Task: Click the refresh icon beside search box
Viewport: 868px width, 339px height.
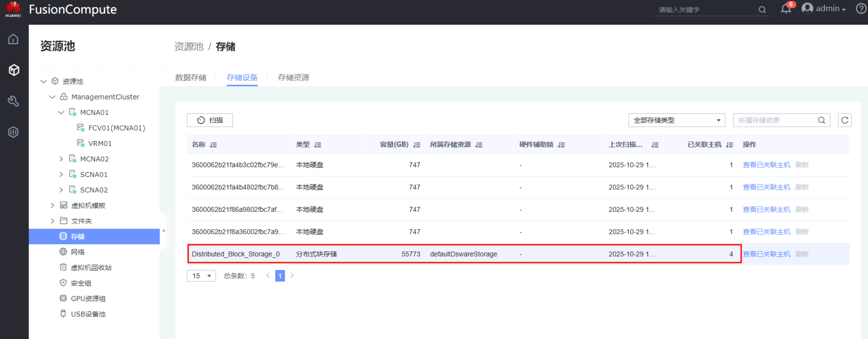Action: pyautogui.click(x=845, y=120)
